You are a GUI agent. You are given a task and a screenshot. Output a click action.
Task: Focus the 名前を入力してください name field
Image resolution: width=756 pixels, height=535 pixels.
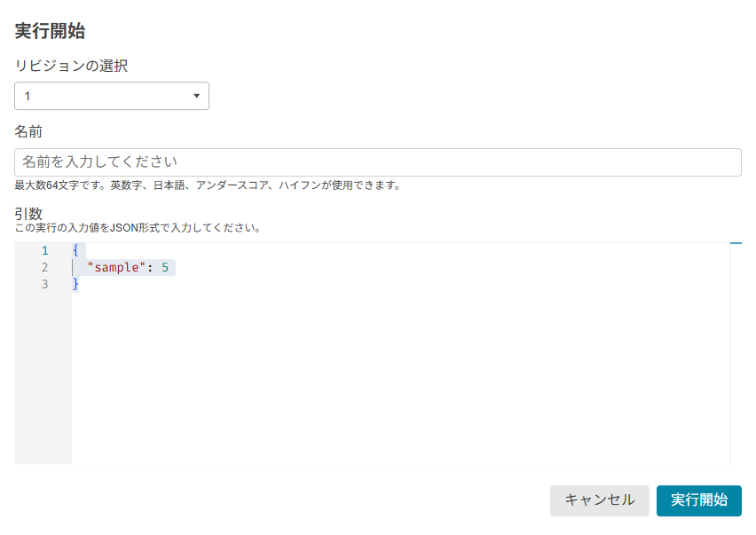[377, 162]
